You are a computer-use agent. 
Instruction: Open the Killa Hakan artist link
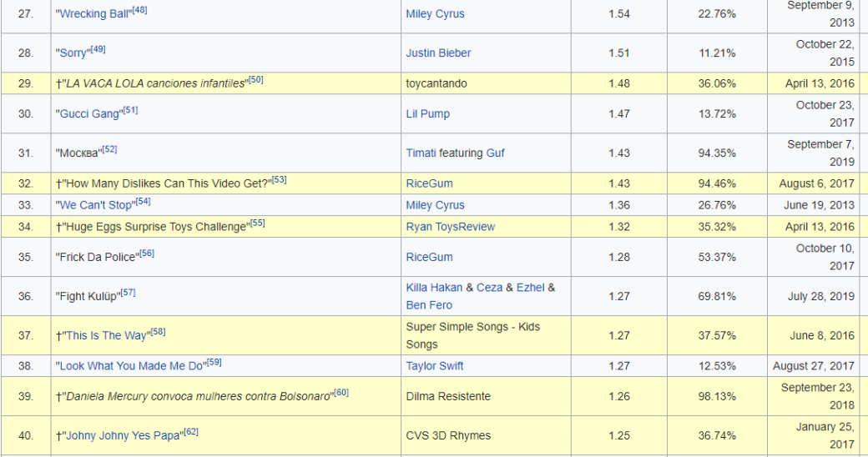click(434, 288)
